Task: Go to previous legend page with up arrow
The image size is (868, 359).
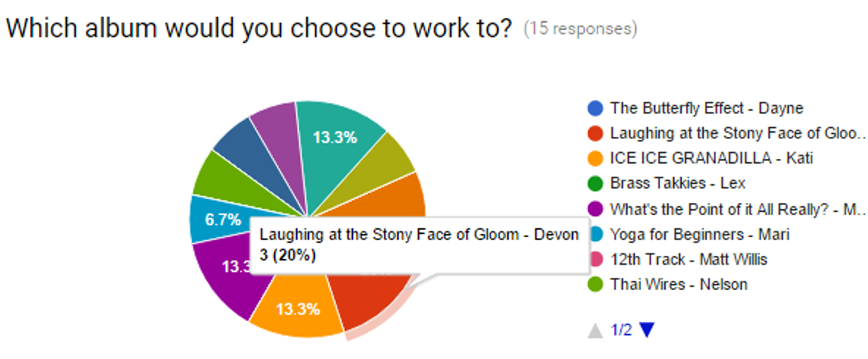Action: (595, 331)
